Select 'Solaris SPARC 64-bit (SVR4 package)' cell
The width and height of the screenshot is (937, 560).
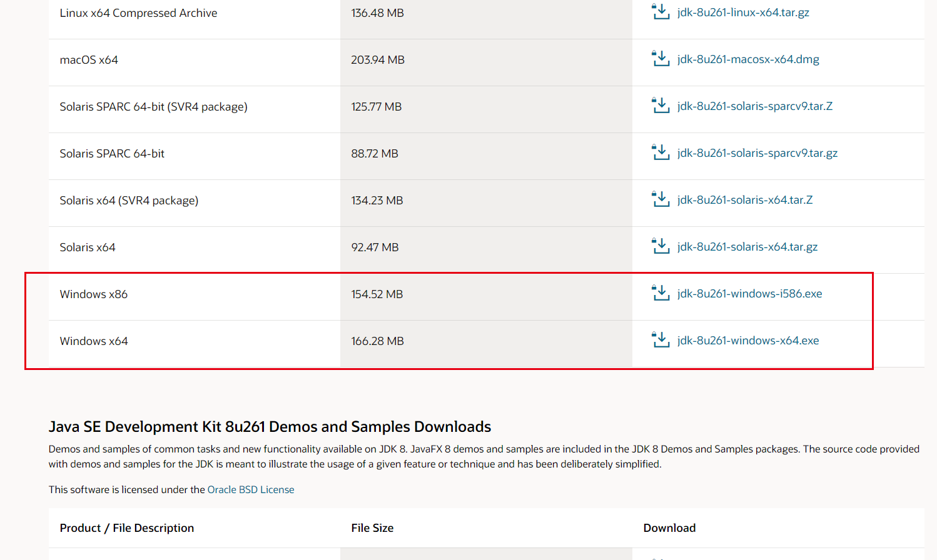click(153, 107)
